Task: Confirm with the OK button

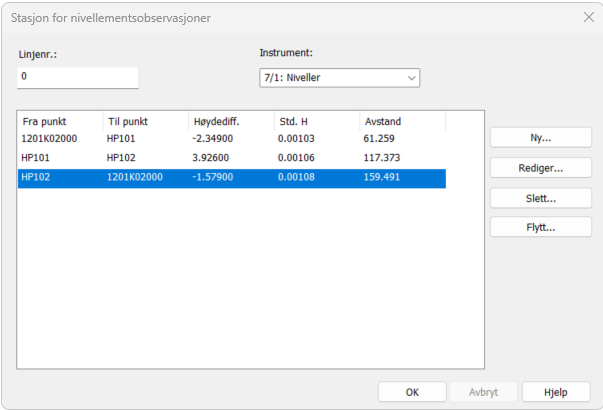Action: [x=412, y=392]
